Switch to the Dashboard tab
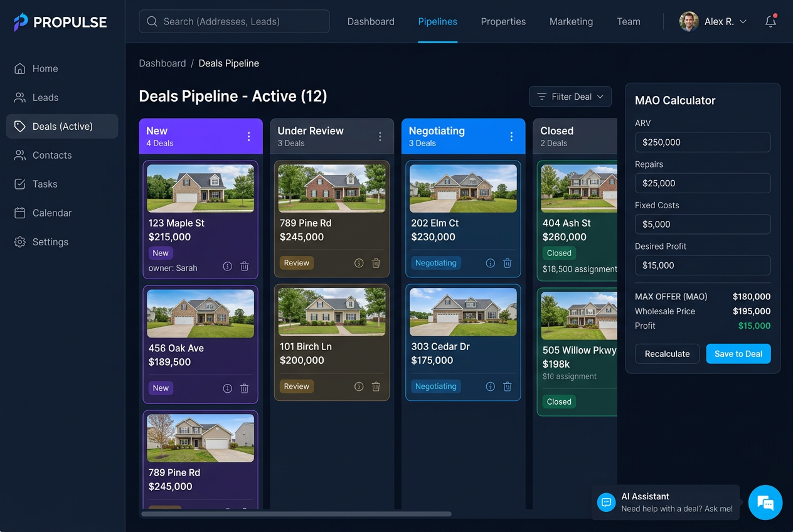Screen dimensions: 793x532 [x=371, y=21]
